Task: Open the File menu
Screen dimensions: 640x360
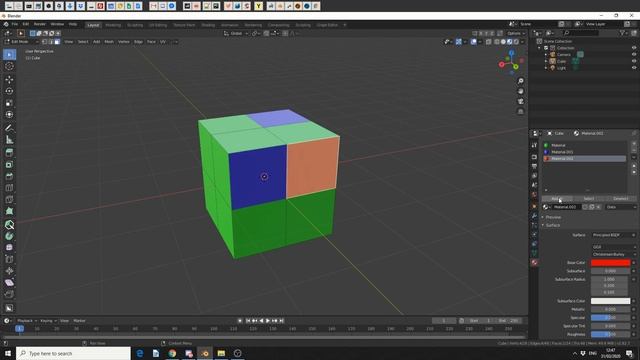Action: [x=15, y=24]
